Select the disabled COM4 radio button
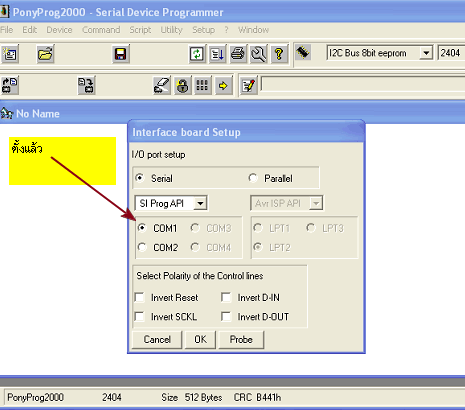This screenshot has width=465, height=410. [x=195, y=247]
